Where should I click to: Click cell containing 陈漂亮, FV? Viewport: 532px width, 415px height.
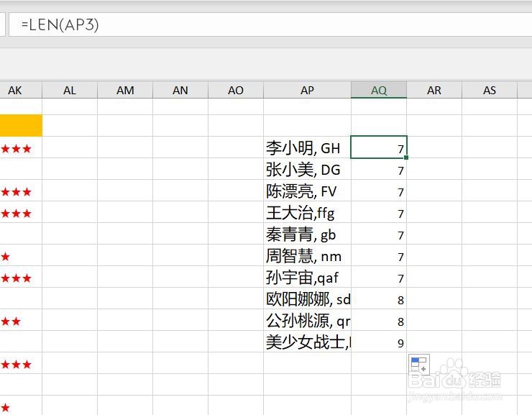pos(307,191)
